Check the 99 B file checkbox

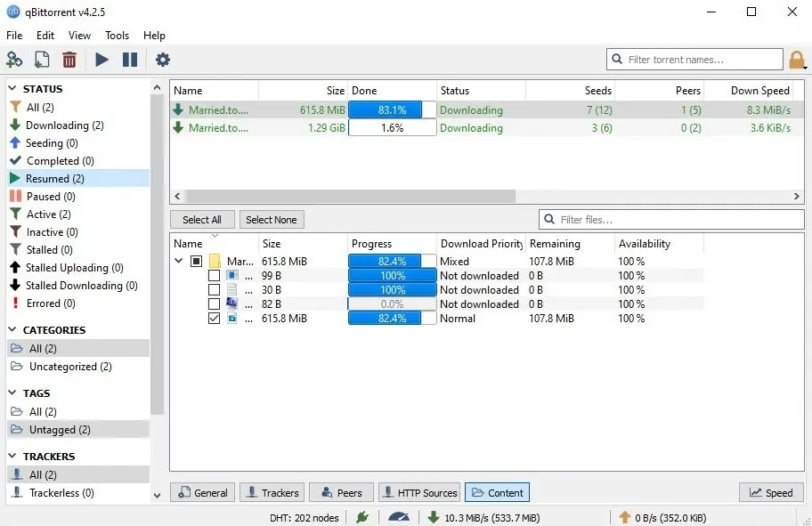[213, 275]
